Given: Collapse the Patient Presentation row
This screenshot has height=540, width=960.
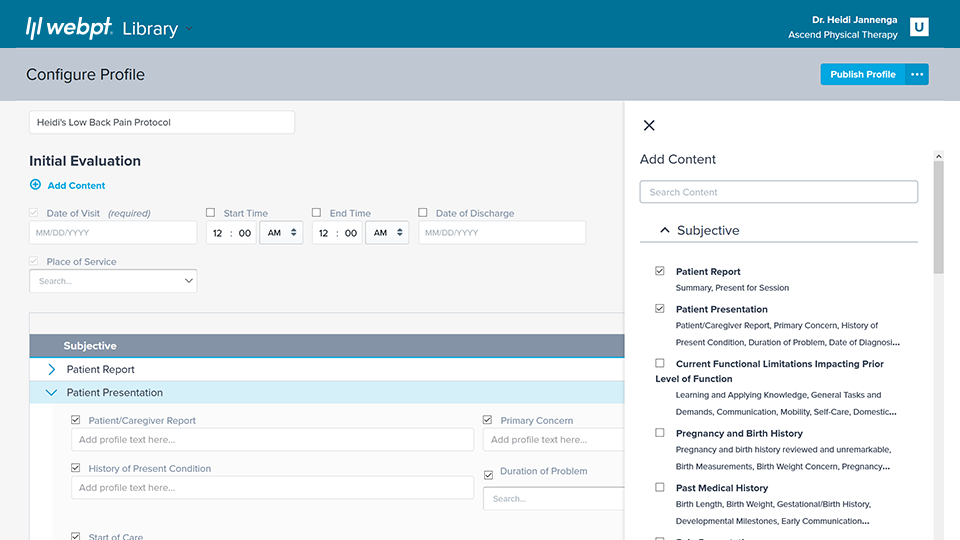Looking at the screenshot, I should [52, 393].
